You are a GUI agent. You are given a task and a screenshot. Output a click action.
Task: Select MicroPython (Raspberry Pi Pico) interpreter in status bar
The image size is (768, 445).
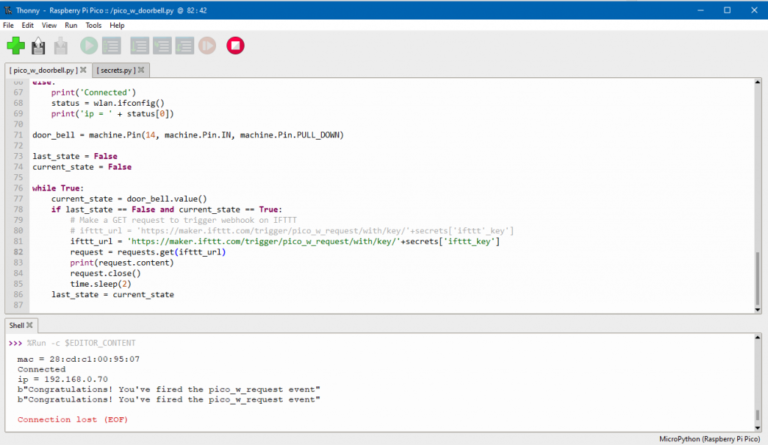pyautogui.click(x=709, y=439)
